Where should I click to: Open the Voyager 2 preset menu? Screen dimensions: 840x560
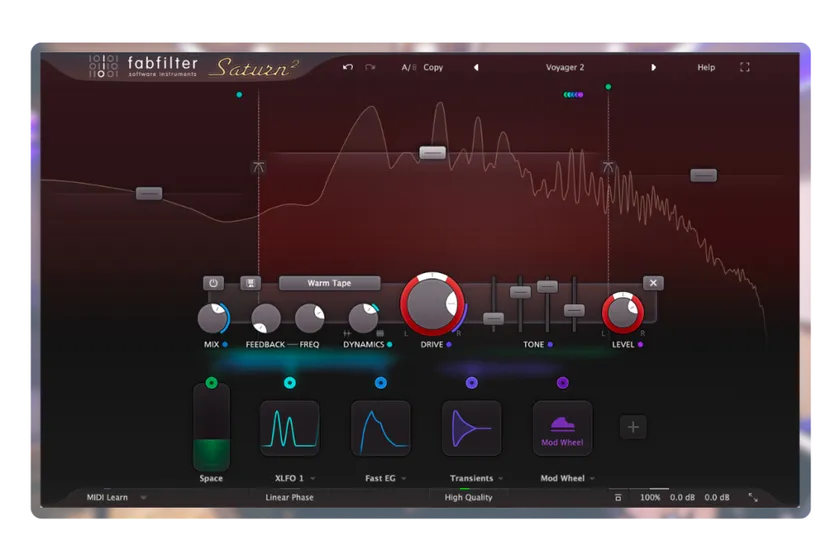point(565,68)
